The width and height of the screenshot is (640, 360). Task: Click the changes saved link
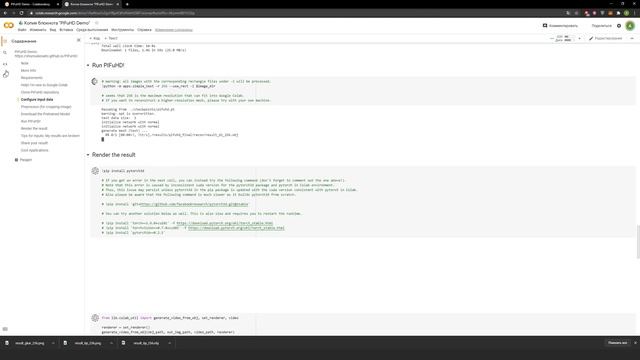point(173,30)
